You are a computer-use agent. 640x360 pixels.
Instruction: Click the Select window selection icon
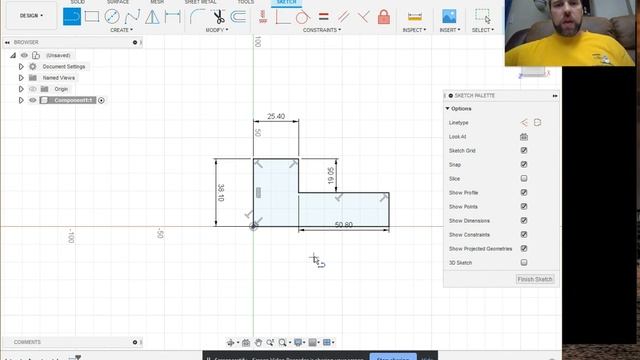pos(482,16)
